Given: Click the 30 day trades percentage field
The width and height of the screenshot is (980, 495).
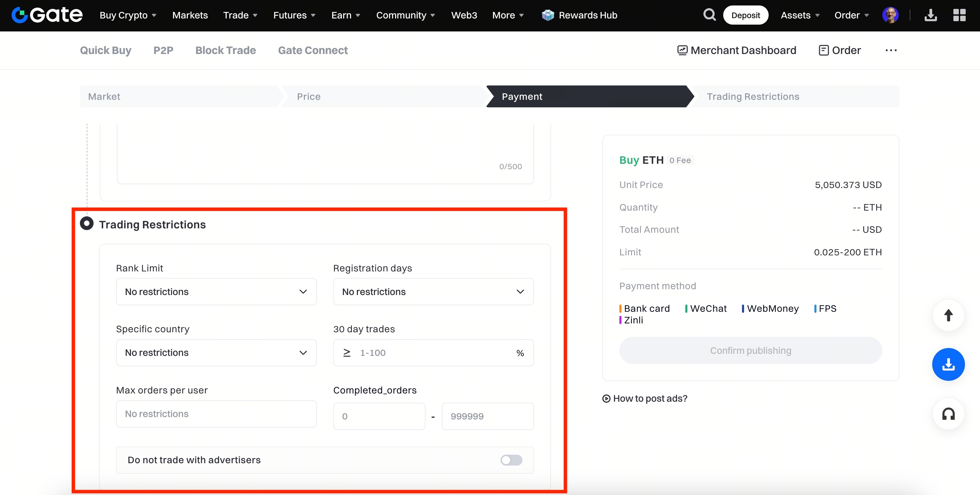Looking at the screenshot, I should click(x=434, y=352).
